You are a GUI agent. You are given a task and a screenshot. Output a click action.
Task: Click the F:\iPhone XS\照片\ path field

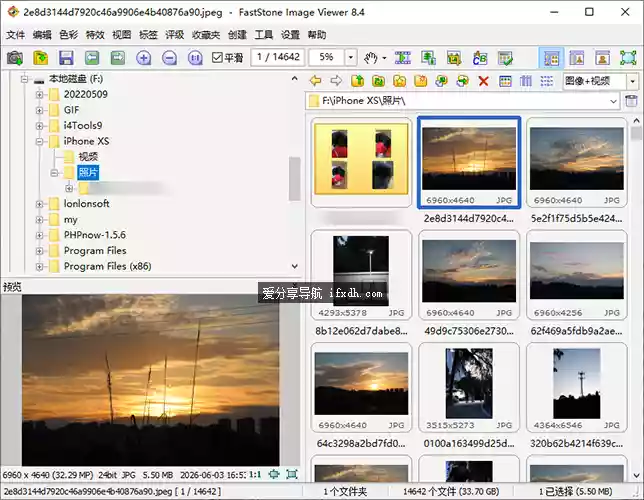[462, 101]
